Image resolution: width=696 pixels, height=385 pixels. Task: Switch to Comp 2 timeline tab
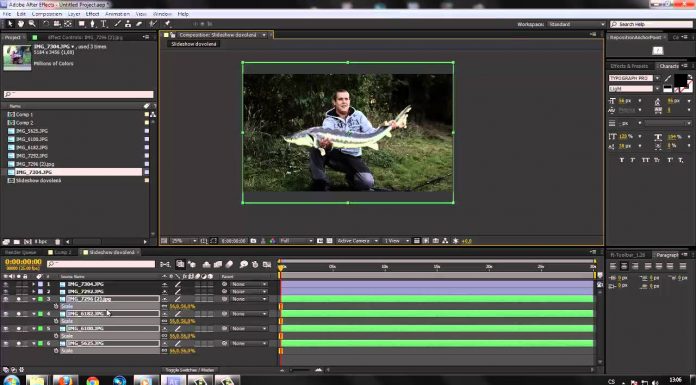coord(60,252)
